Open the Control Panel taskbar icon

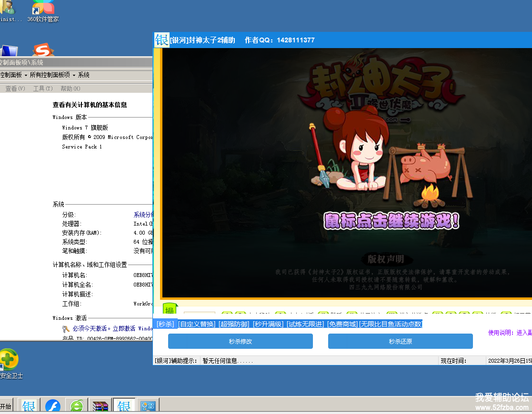click(x=148, y=405)
